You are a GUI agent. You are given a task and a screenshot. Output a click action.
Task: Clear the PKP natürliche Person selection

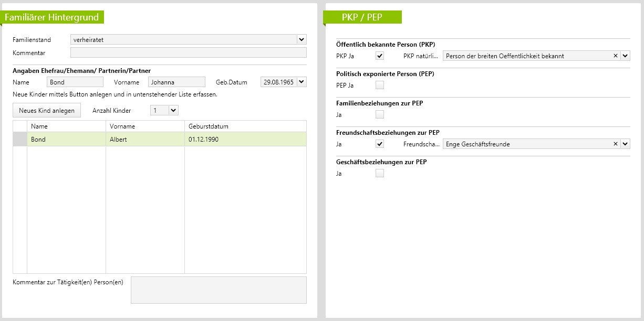615,56
